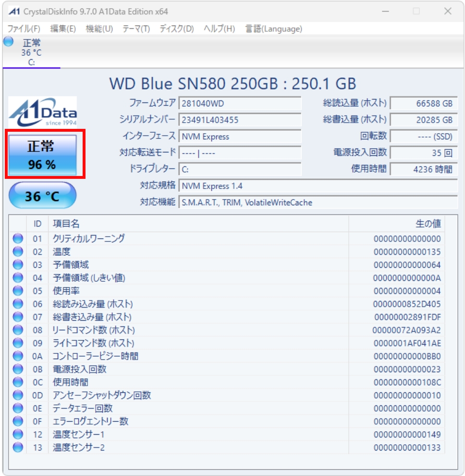Click the 項目名 column header
The height and width of the screenshot is (476, 465).
point(198,224)
